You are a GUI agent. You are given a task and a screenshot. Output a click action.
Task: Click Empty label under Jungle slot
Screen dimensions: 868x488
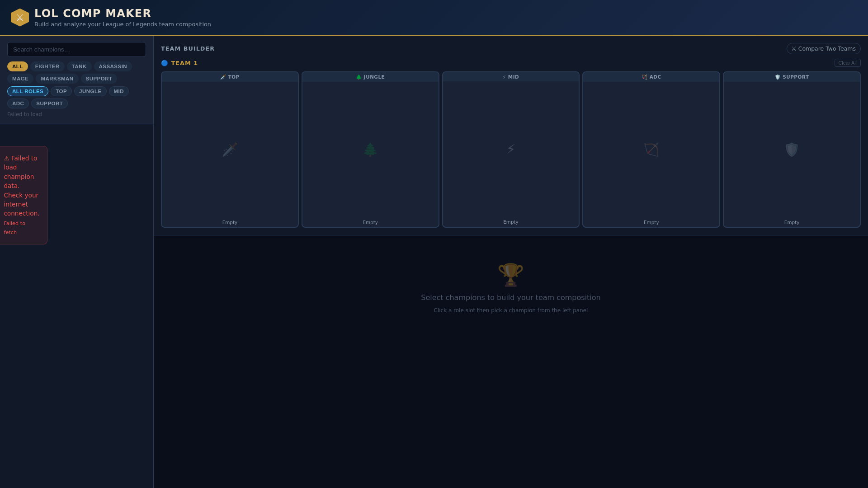(x=370, y=223)
